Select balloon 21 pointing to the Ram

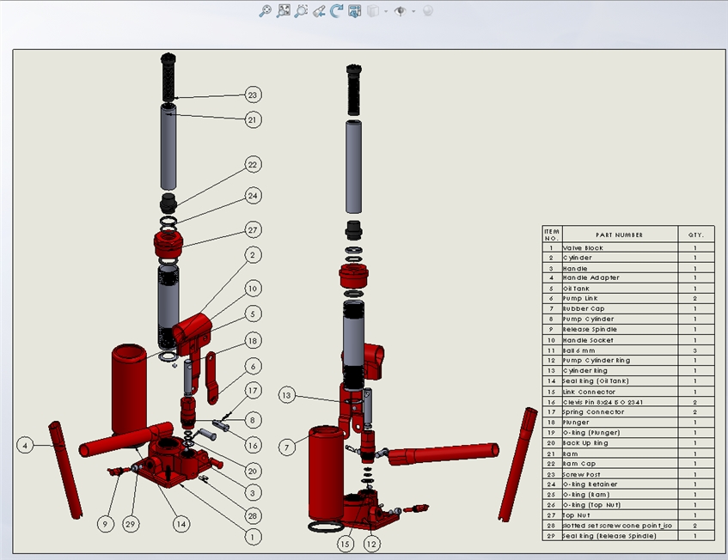coord(253,120)
